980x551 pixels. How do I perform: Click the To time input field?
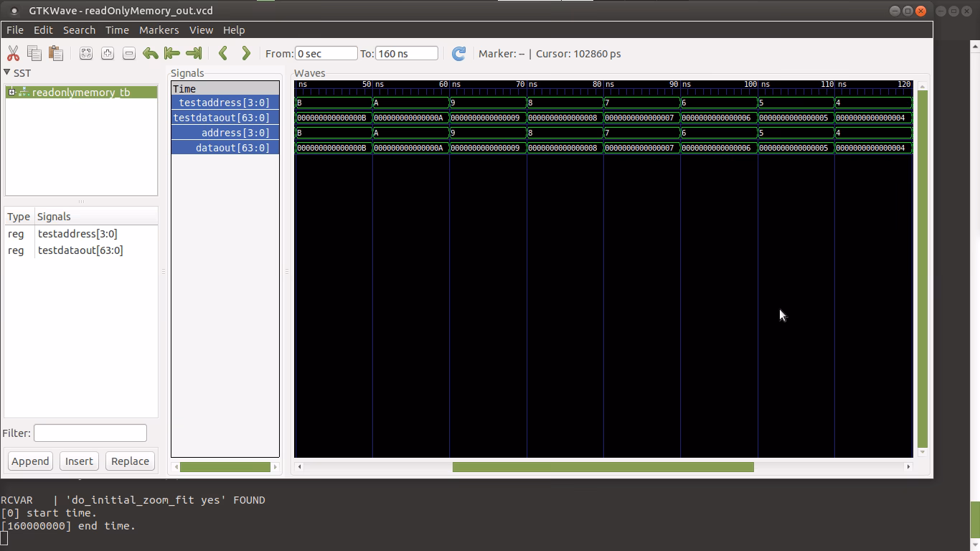(407, 54)
